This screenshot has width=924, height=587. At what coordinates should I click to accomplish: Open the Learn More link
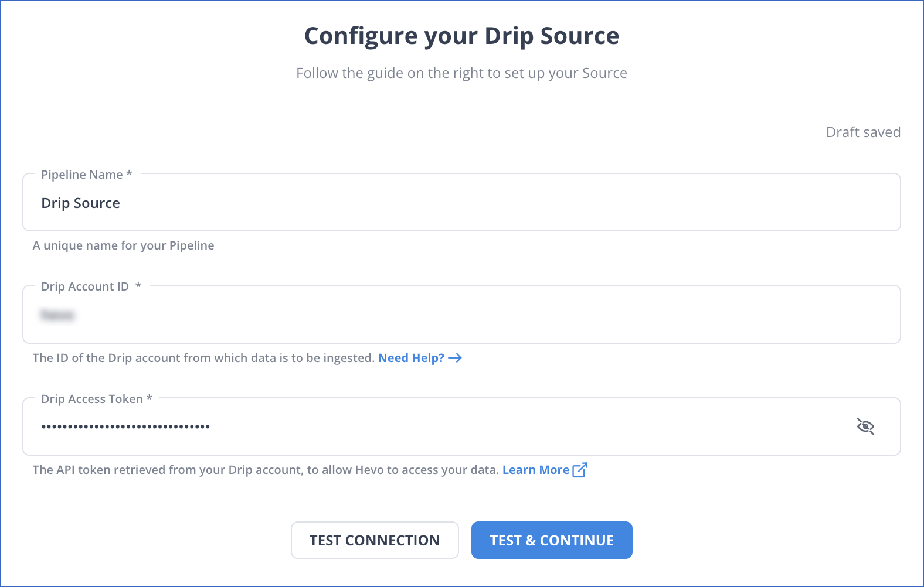(536, 470)
